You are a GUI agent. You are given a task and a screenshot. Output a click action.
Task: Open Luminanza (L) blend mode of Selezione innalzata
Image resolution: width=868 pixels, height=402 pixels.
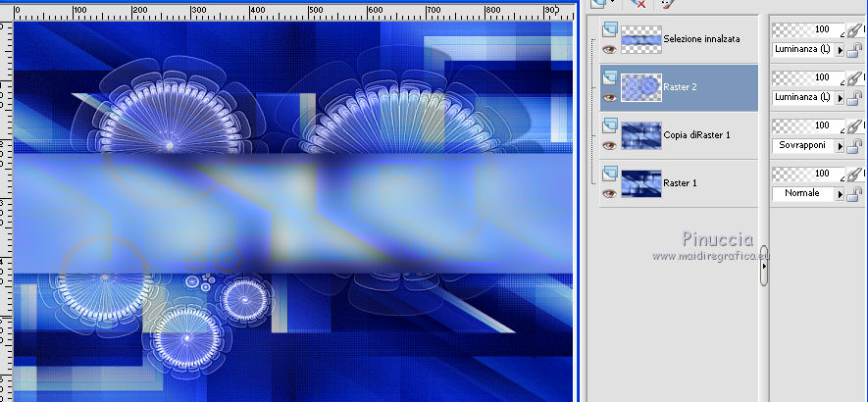pos(807,50)
